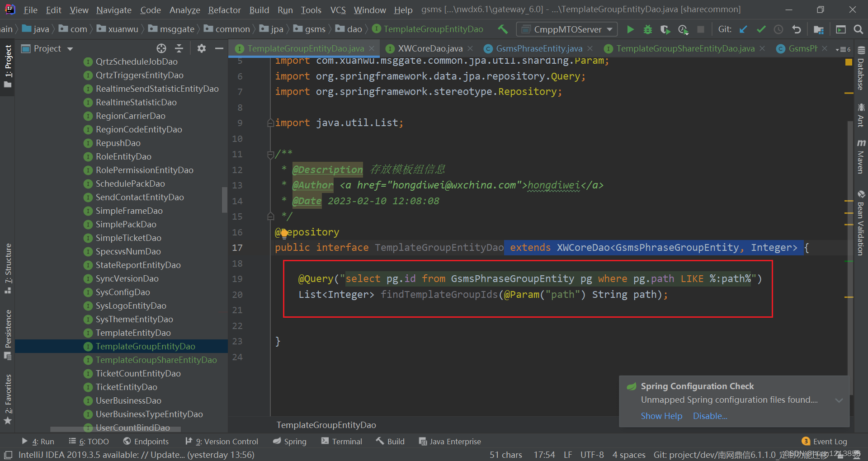Open the VCS menu
868x461 pixels.
pyautogui.click(x=338, y=9)
